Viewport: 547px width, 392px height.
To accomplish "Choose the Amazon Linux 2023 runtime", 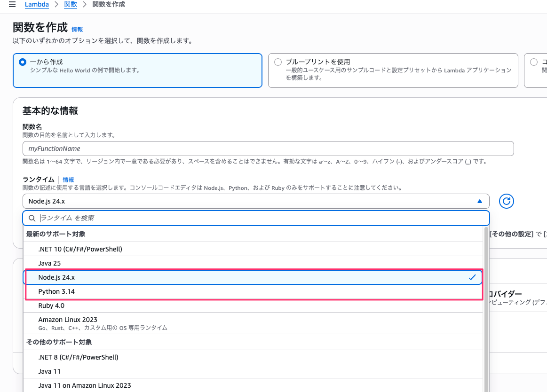I will [253, 323].
